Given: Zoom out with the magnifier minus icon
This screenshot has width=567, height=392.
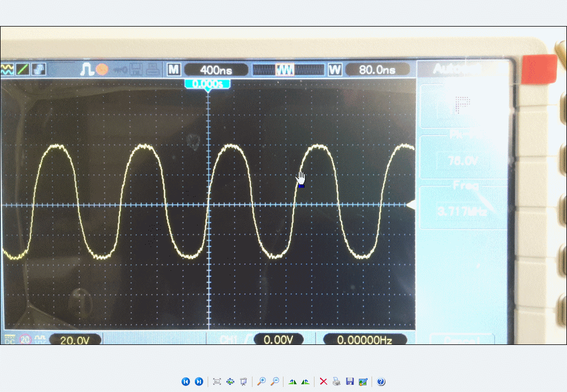Looking at the screenshot, I should 275,381.
